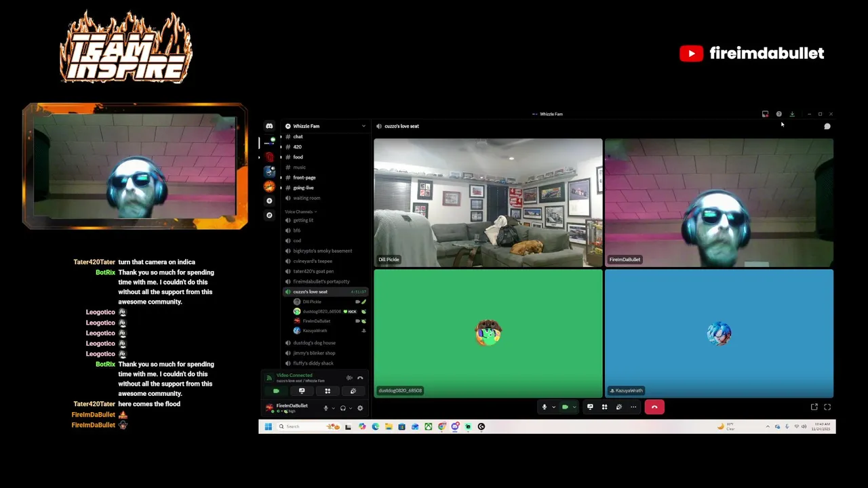Enter full screen for the call

827,407
